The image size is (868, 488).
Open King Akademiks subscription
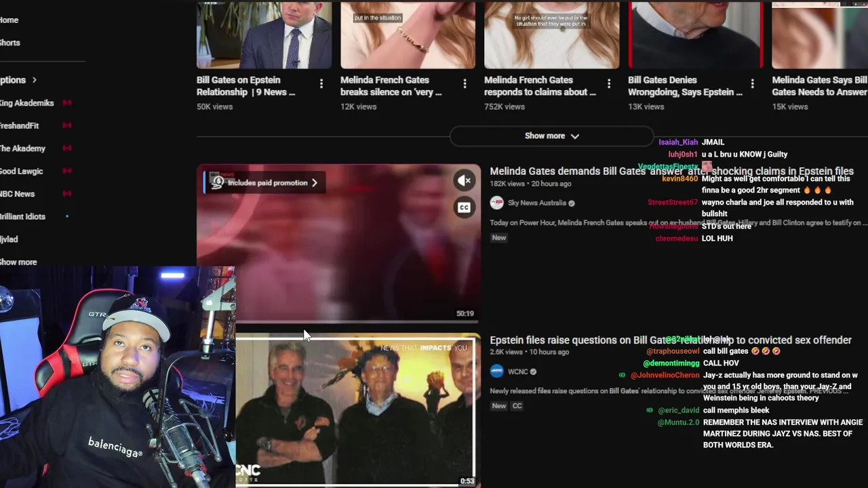coord(26,103)
